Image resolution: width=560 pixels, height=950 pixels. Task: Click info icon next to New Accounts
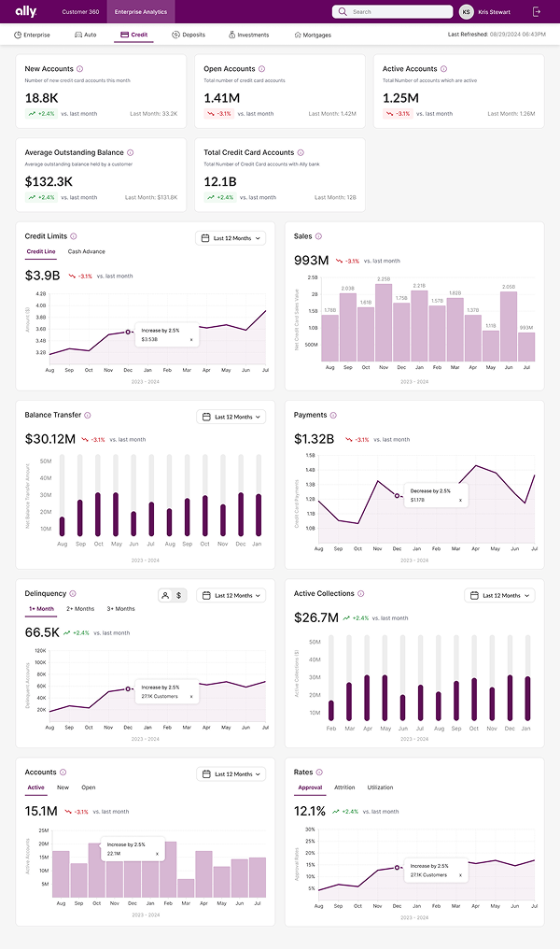[x=80, y=69]
